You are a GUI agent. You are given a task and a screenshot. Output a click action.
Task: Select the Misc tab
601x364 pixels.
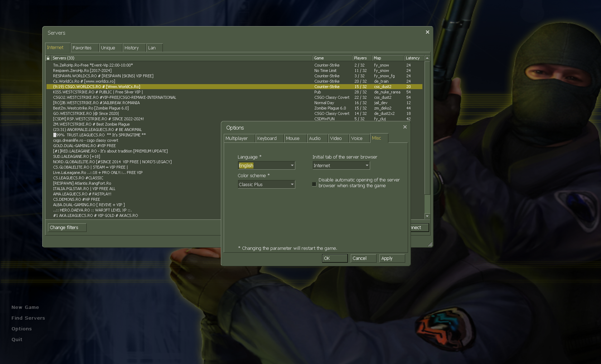click(x=379, y=138)
